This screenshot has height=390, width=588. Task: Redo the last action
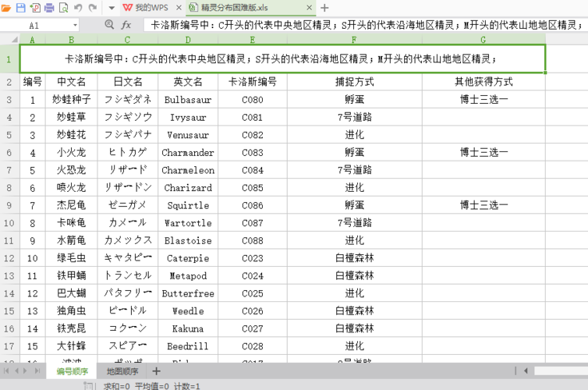(93, 8)
